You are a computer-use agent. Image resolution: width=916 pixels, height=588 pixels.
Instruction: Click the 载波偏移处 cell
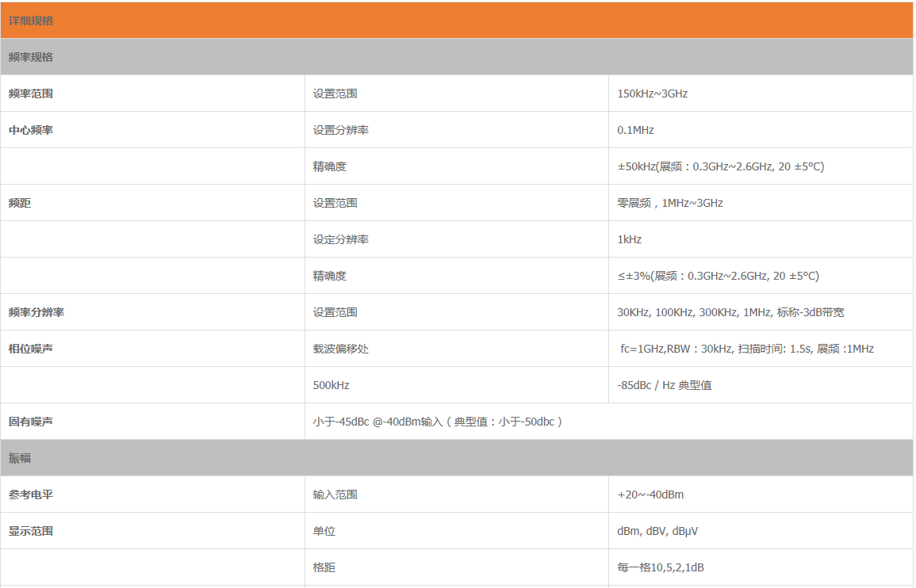340,349
